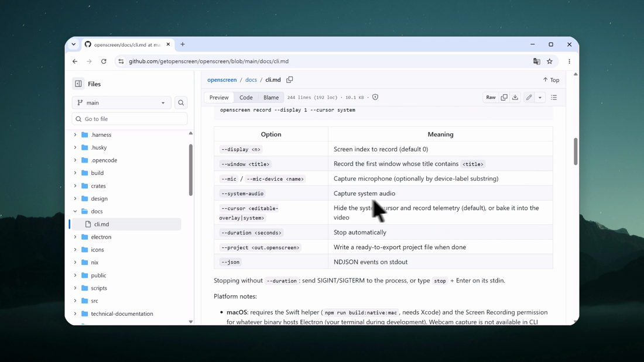Viewport: 644px width, 362px height.
Task: Close the openscreen/docs/cli.md tab
Action: click(168, 44)
